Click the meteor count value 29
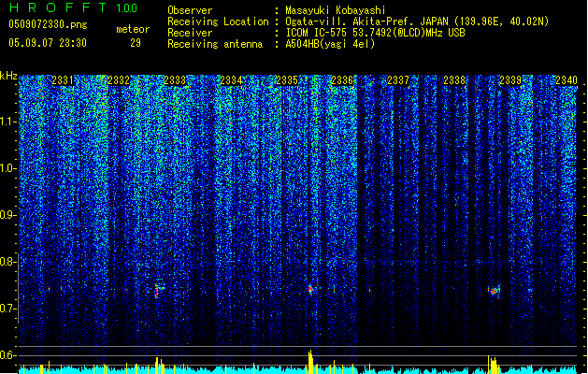This screenshot has width=588, height=374. pyautogui.click(x=136, y=43)
